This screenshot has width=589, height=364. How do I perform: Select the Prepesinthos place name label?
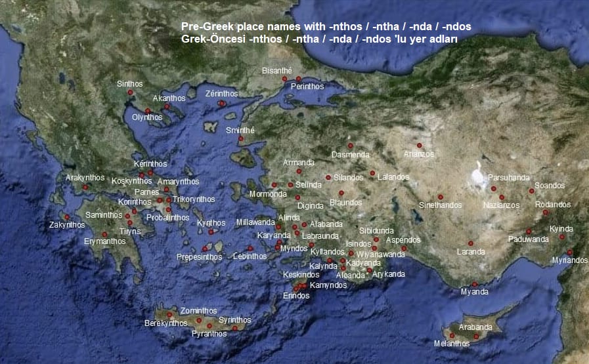pos(199,257)
